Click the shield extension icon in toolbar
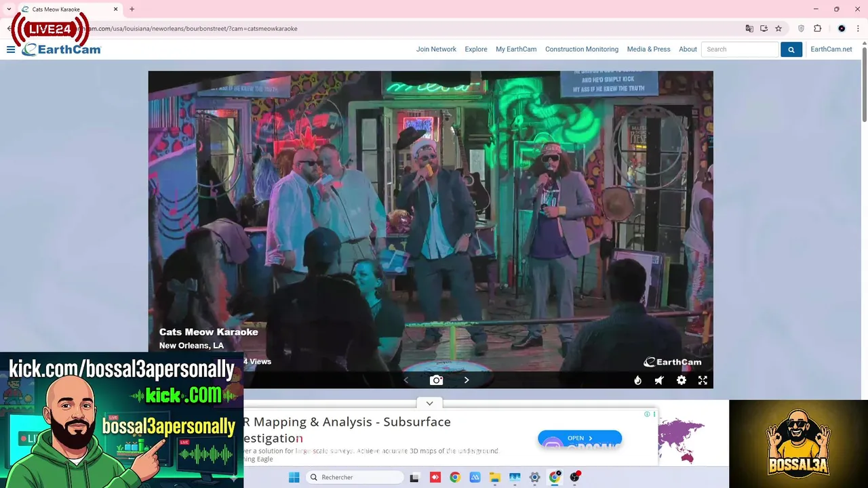This screenshot has height=488, width=868. [x=801, y=28]
